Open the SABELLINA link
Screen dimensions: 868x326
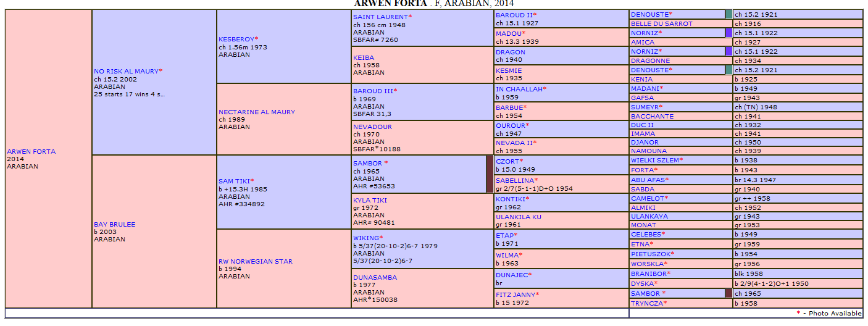click(x=515, y=181)
